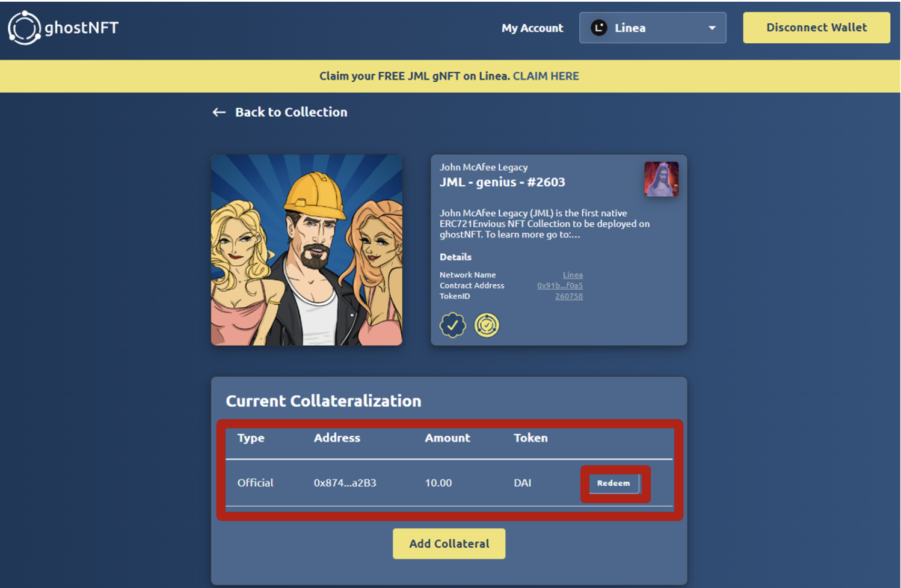Click the Add Collateral button
Image resolution: width=901 pixels, height=588 pixels.
(449, 544)
